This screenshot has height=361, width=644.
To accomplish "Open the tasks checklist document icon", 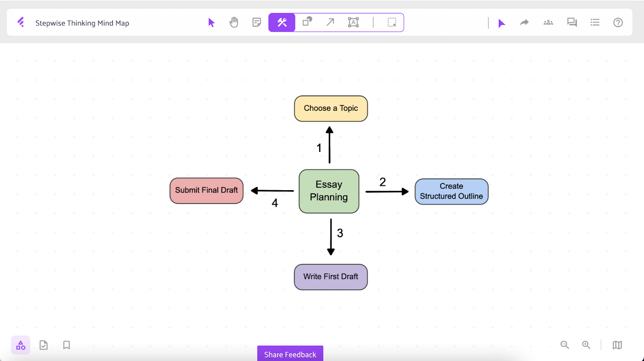I will pyautogui.click(x=43, y=345).
